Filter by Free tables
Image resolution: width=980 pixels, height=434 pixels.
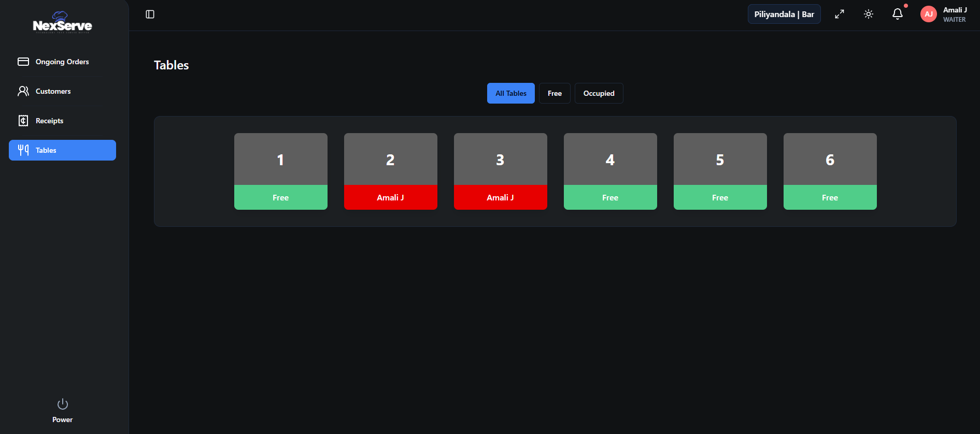pyautogui.click(x=555, y=93)
